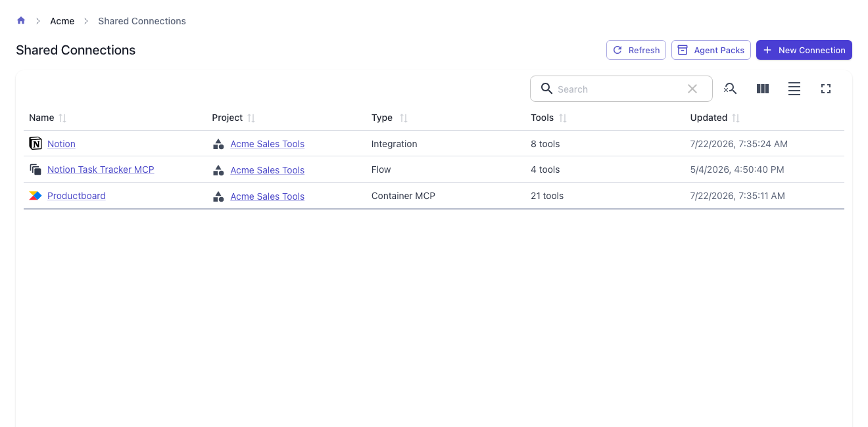Sort by the Updated column arrows
The image size is (868, 427).
(x=736, y=118)
